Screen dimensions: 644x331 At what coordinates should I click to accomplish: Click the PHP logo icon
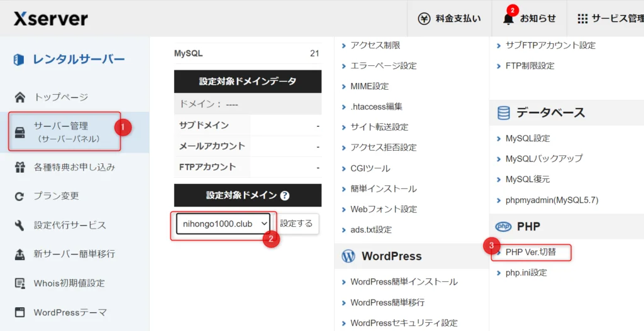[504, 226]
